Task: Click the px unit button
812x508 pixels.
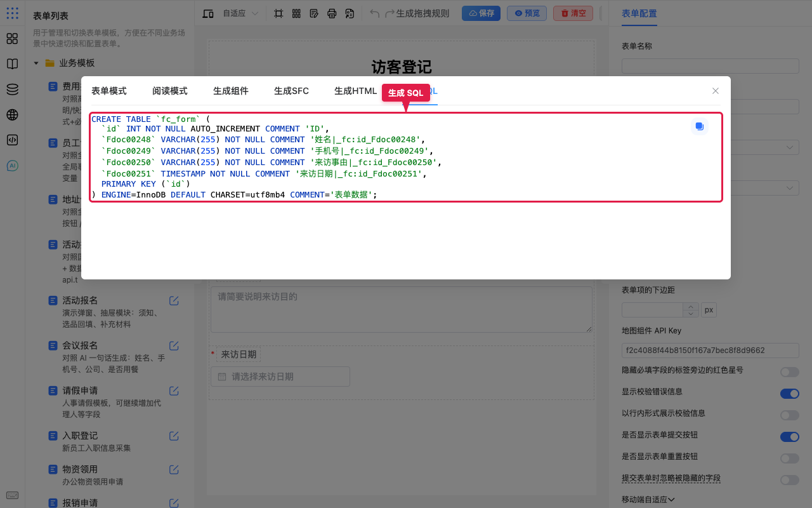Action: (x=709, y=310)
